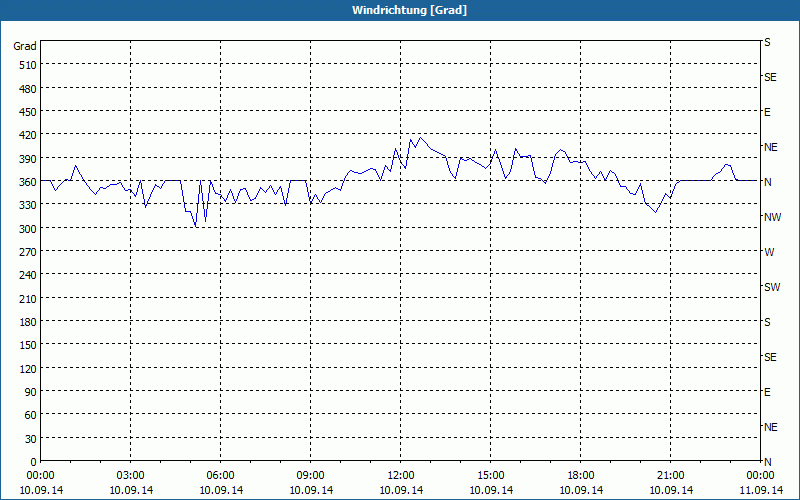Click the 06:00 time axis label
Image resolution: width=800 pixels, height=500 pixels.
point(220,476)
